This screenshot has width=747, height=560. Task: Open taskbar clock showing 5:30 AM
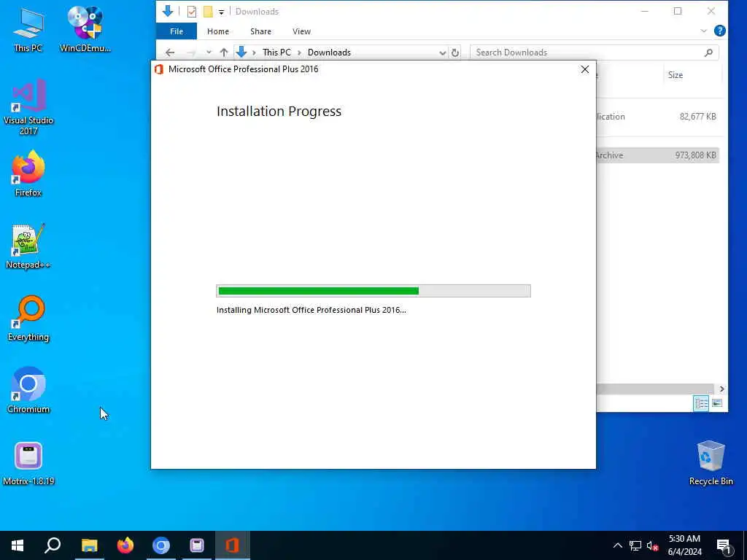click(x=684, y=545)
